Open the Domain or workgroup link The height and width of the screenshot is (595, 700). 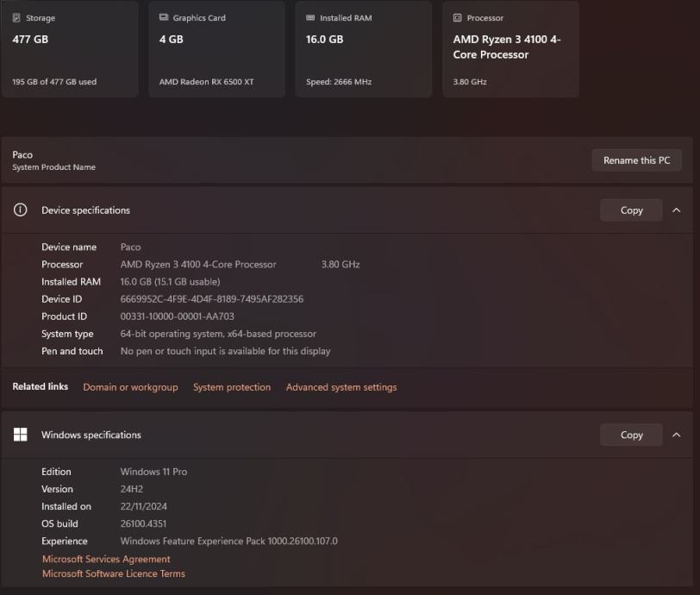pyautogui.click(x=130, y=387)
